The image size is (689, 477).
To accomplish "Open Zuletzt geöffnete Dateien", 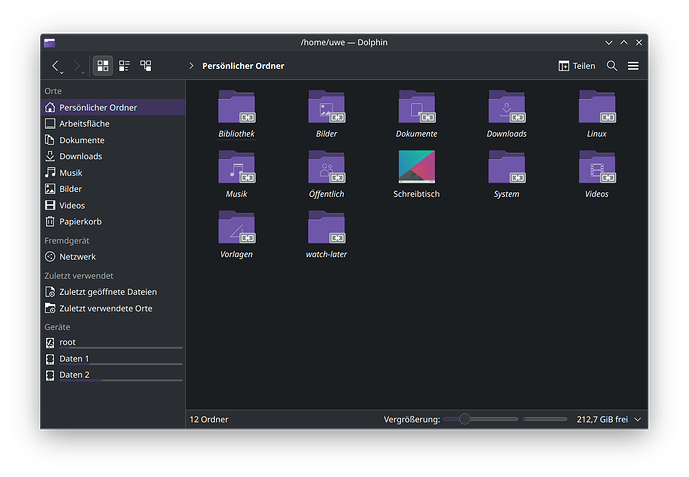I will coord(113,292).
